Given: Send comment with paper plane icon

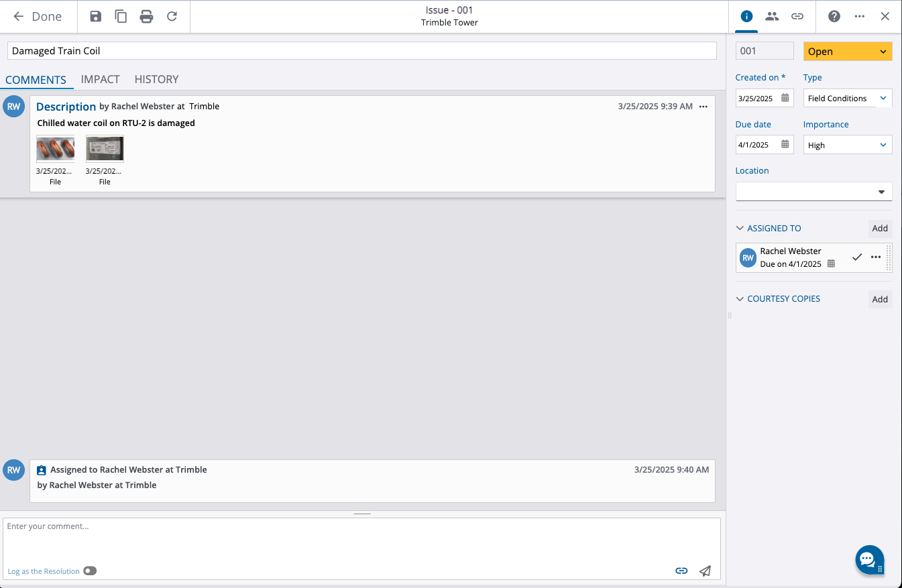Looking at the screenshot, I should coord(705,571).
